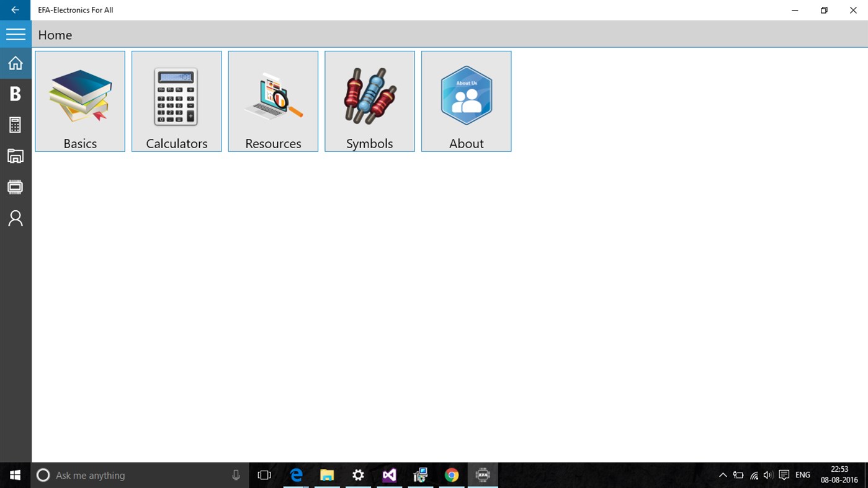Open Windows Settings from the taskbar

[358, 475]
